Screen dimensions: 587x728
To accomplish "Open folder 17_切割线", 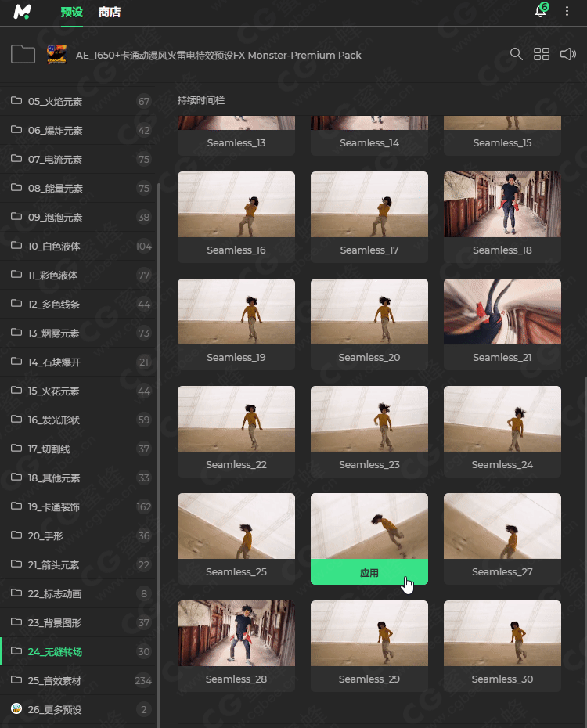I will (78, 449).
